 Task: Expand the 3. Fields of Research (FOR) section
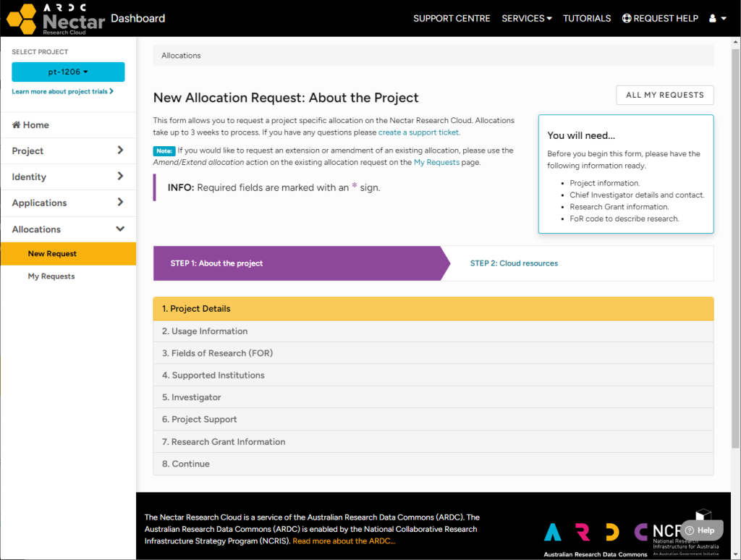(x=433, y=353)
